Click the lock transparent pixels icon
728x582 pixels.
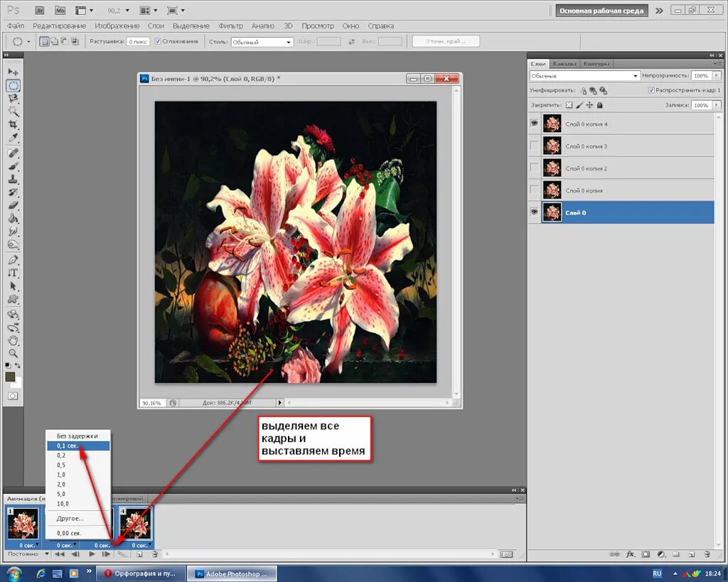coord(569,105)
